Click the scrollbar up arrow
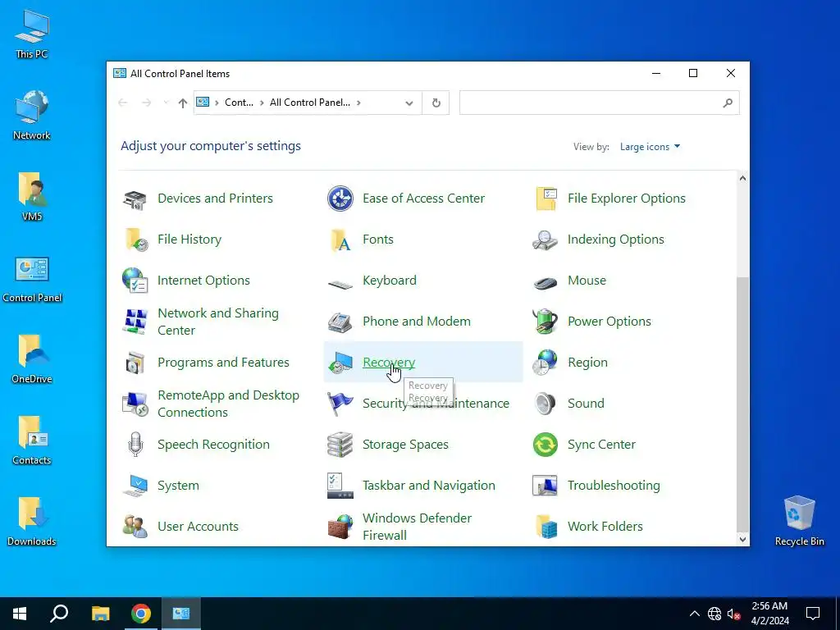Viewport: 840px width, 630px height. [742, 178]
